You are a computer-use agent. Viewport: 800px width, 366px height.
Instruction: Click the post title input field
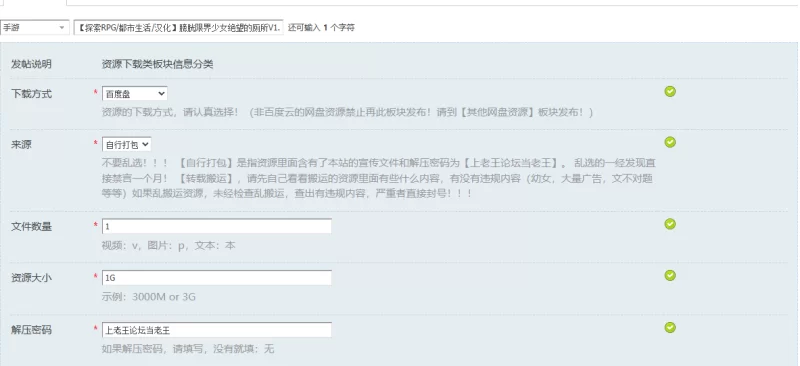(178, 28)
